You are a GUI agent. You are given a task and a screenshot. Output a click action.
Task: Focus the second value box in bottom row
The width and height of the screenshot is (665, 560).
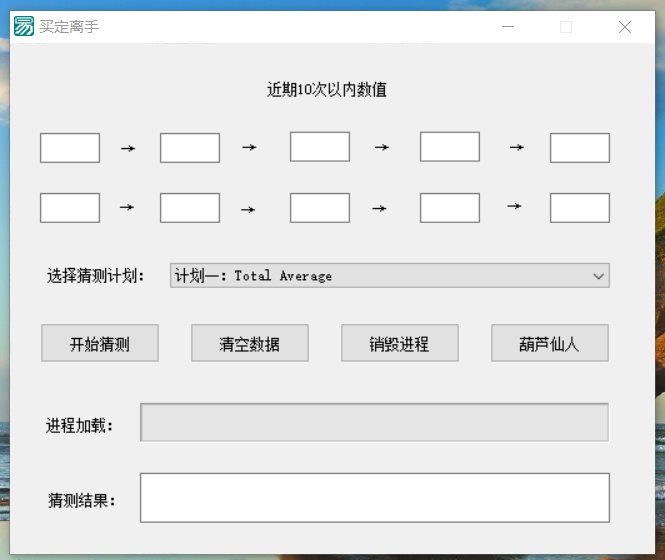190,208
